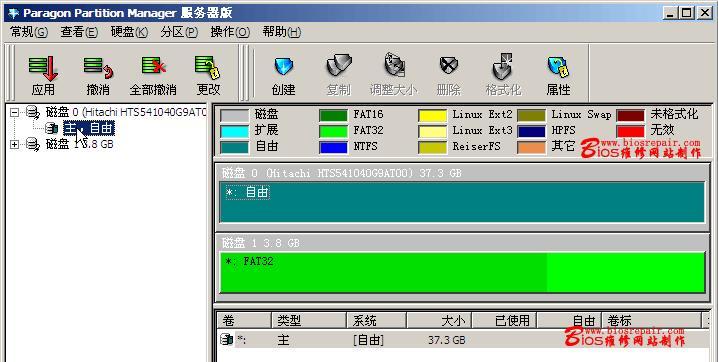Open the 操作 menu
The image size is (718, 362).
[230, 32]
